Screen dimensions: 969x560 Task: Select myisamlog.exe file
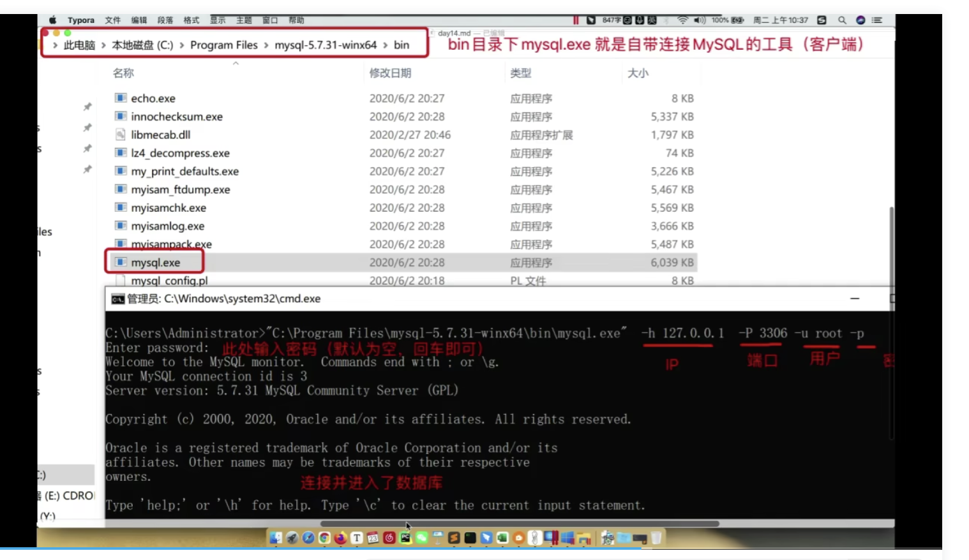coord(168,226)
